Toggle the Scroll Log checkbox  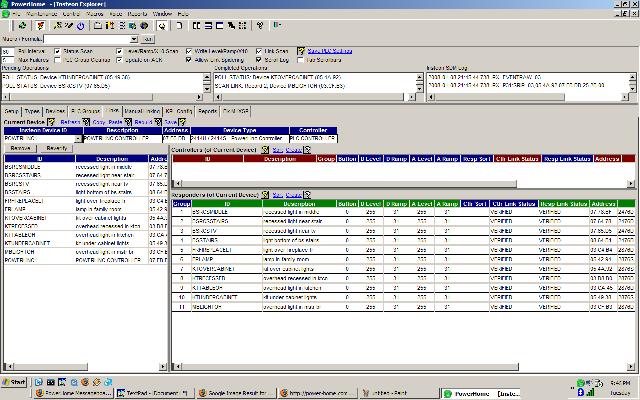coord(259,60)
